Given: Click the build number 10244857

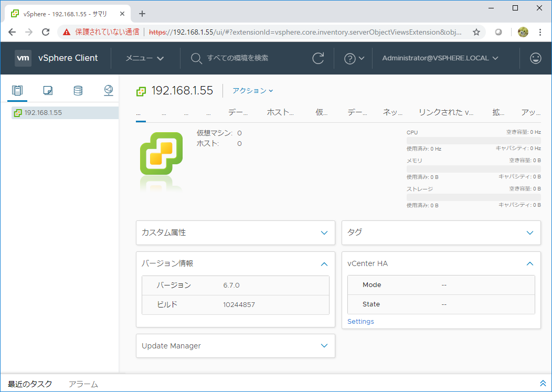Looking at the screenshot, I should [x=239, y=305].
